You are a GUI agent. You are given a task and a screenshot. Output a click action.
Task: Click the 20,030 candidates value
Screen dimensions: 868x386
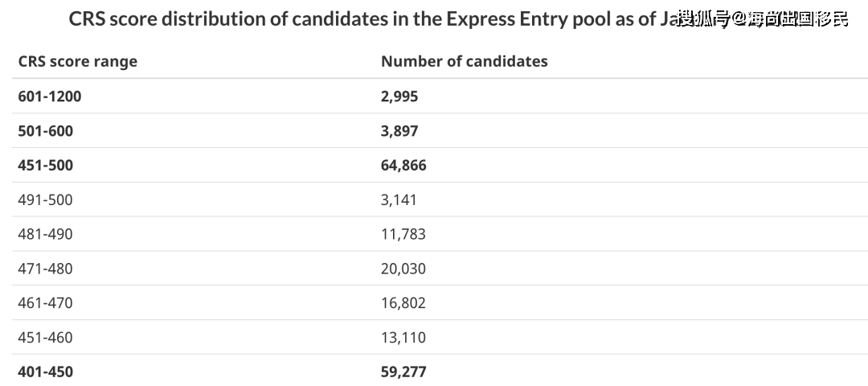pyautogui.click(x=403, y=269)
